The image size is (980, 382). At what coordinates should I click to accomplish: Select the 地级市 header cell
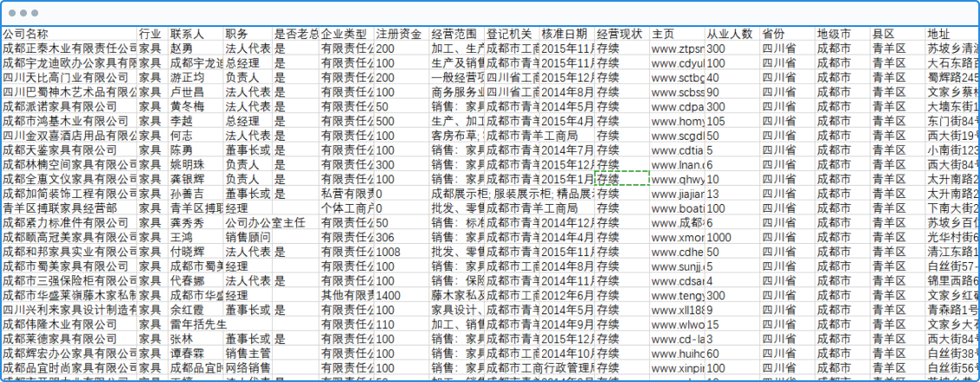[x=842, y=34]
